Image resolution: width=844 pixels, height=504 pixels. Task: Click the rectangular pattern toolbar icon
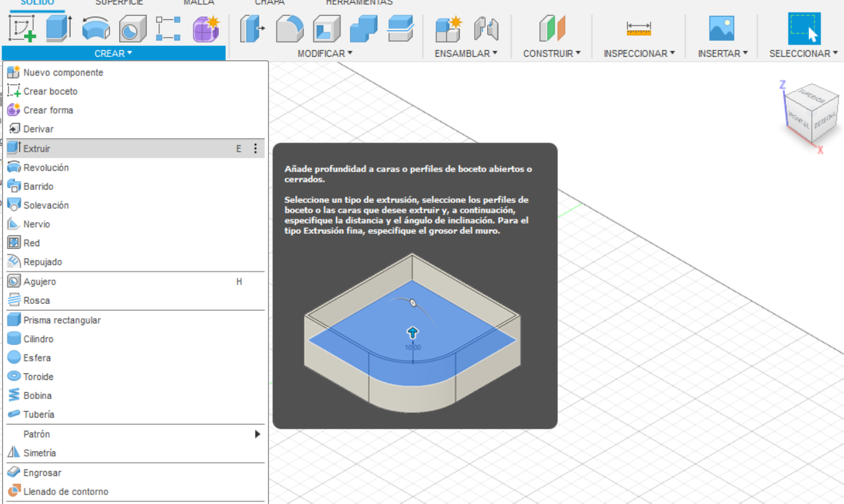click(168, 28)
